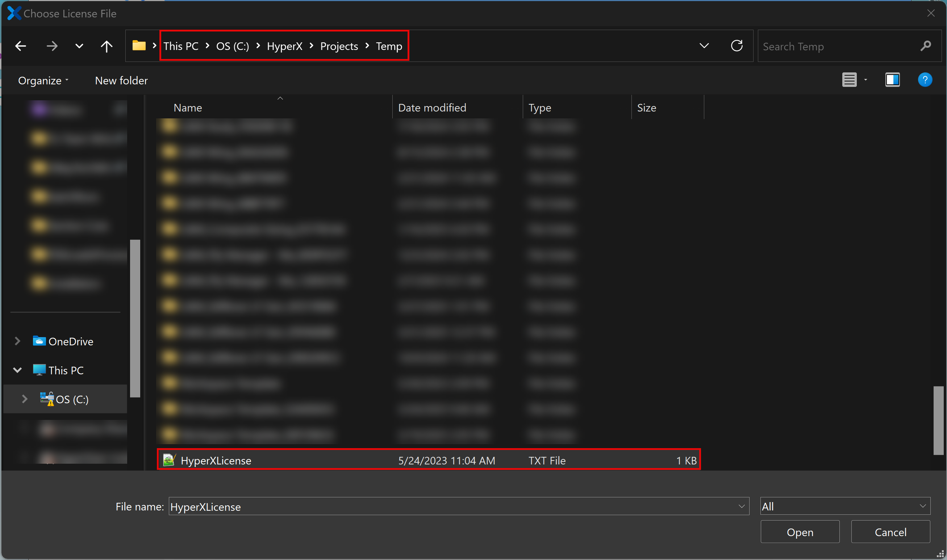Click the Back navigation arrow
The image size is (947, 560).
(x=20, y=46)
